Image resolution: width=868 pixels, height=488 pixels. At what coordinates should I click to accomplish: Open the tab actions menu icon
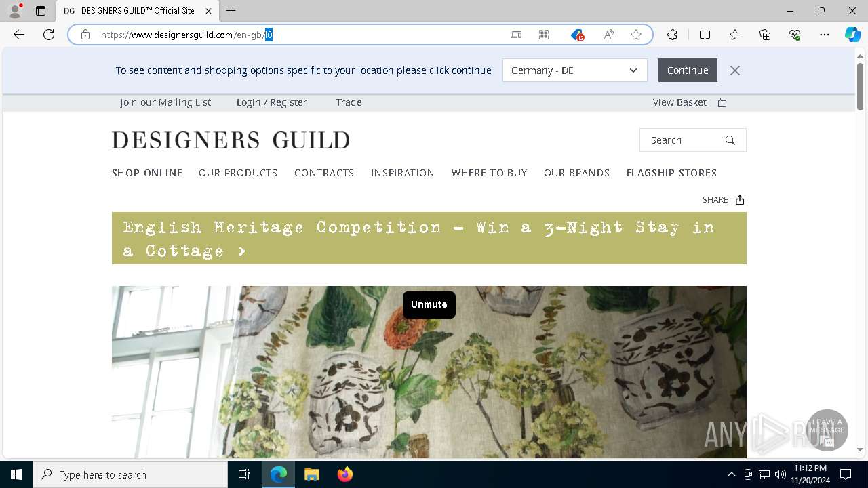click(41, 11)
